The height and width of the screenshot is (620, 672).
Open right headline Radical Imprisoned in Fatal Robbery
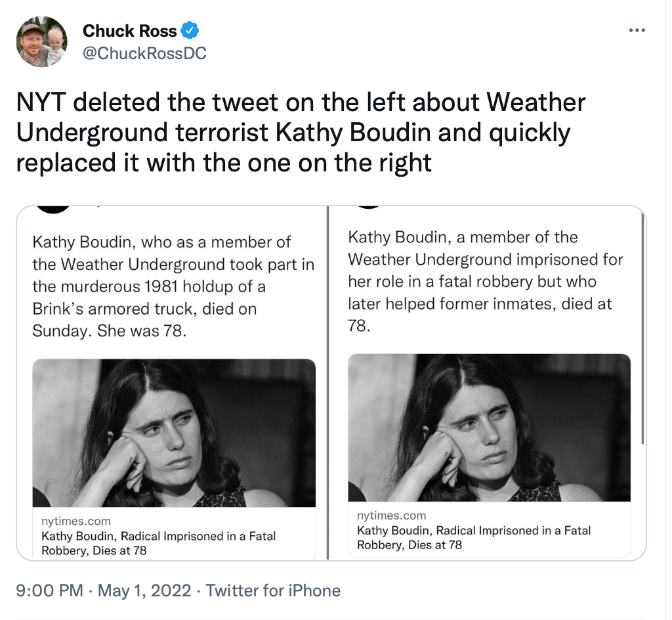[x=474, y=537]
